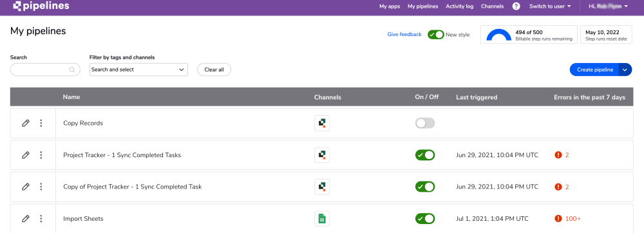Go to the My apps menu item

(x=390, y=6)
